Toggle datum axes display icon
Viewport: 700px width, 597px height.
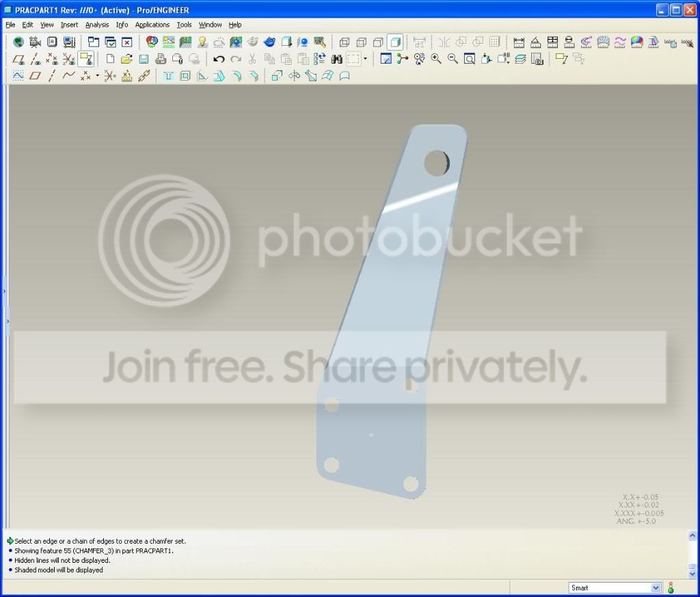click(x=36, y=59)
